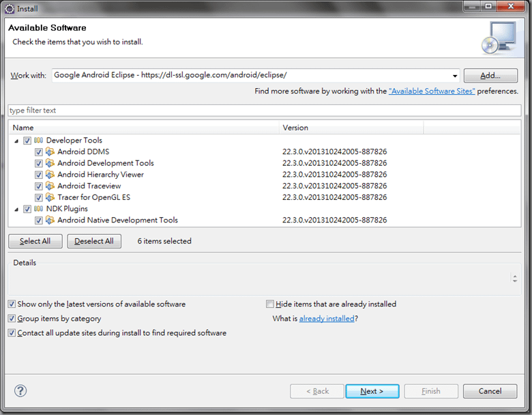Toggle Group items by category checkbox
Viewport: 532px width, 415px height.
(x=12, y=319)
